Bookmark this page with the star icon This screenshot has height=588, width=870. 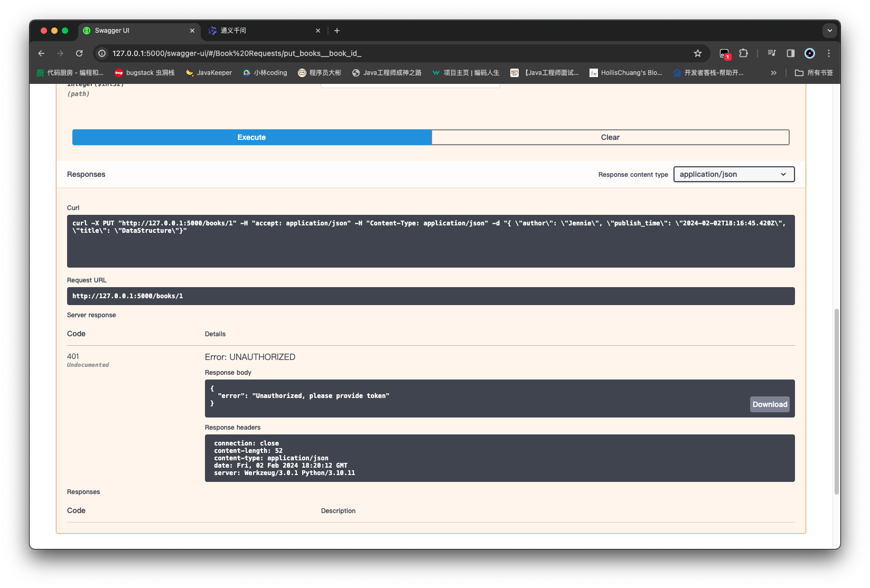coord(698,53)
